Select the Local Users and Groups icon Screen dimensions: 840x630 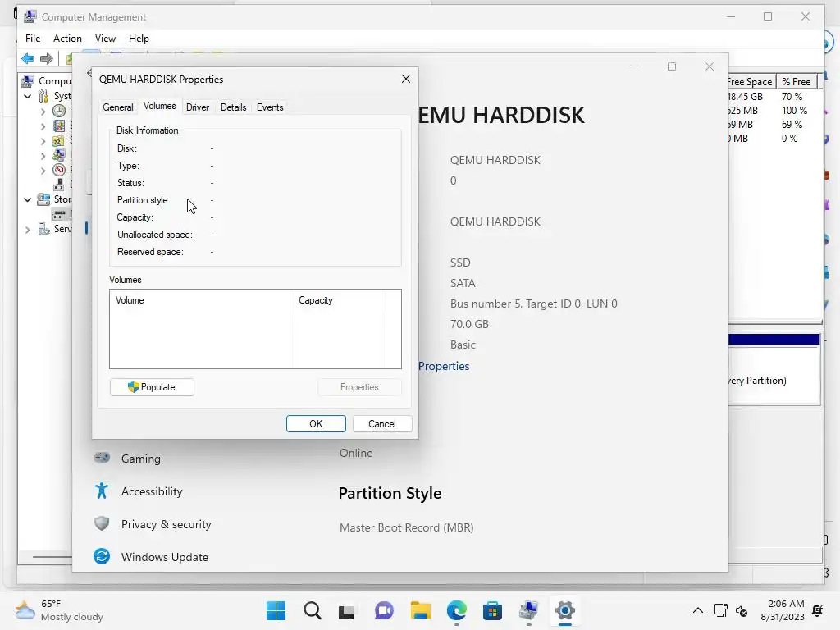pyautogui.click(x=59, y=155)
